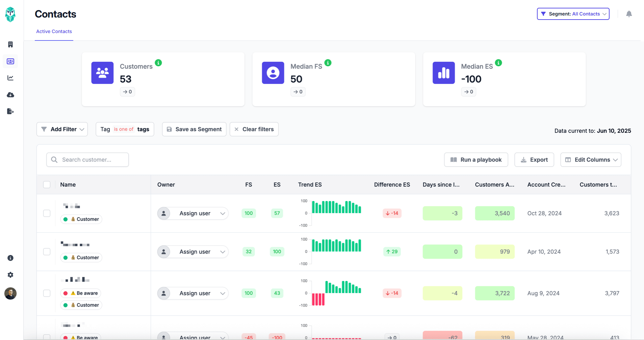
Task: Click the info badge next to Median FS
Action: pyautogui.click(x=328, y=63)
